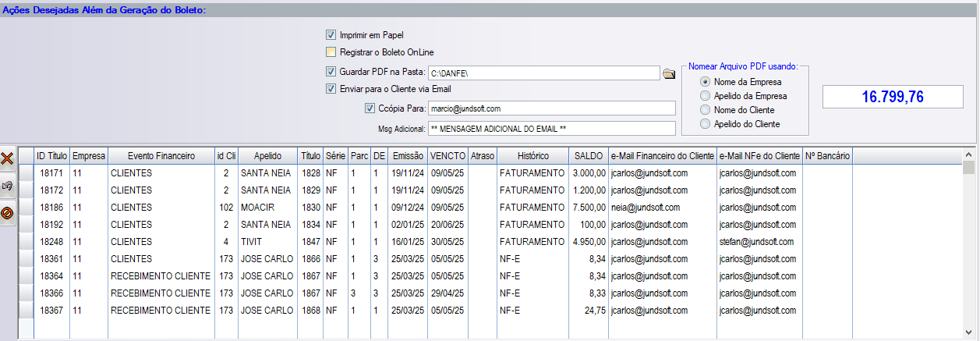Click the Evento Financeiro column header
The width and height of the screenshot is (980, 341).
pyautogui.click(x=161, y=156)
